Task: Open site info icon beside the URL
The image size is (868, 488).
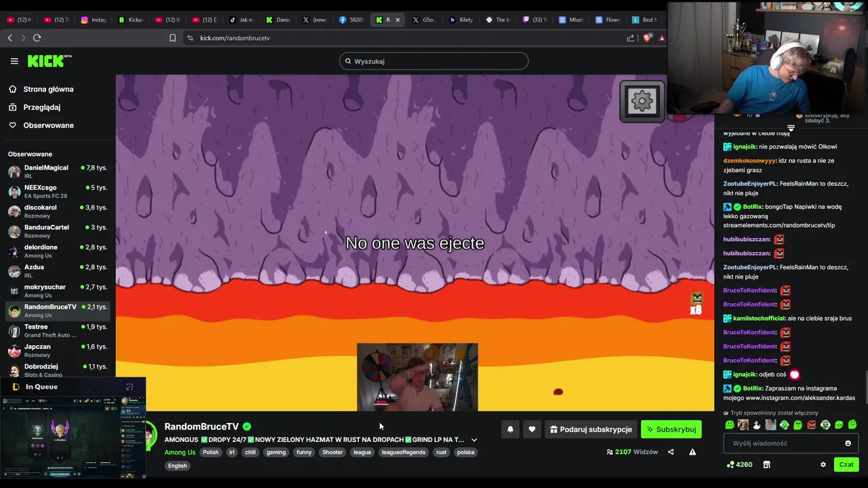Action: 190,38
